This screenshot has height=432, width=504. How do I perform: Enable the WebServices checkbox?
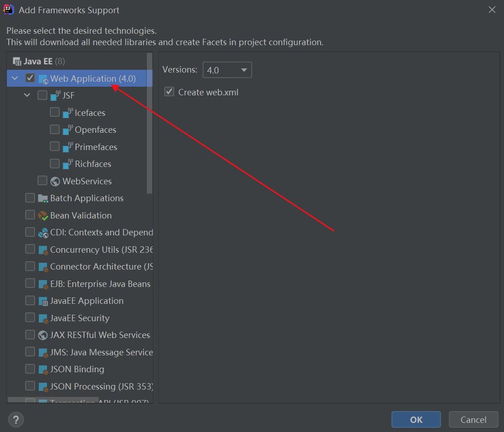[42, 181]
